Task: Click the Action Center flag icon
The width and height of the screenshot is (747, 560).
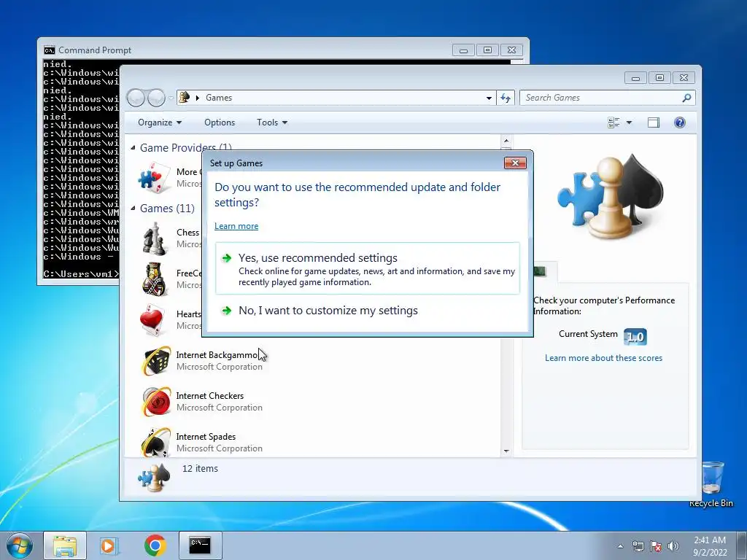Action: click(x=656, y=546)
